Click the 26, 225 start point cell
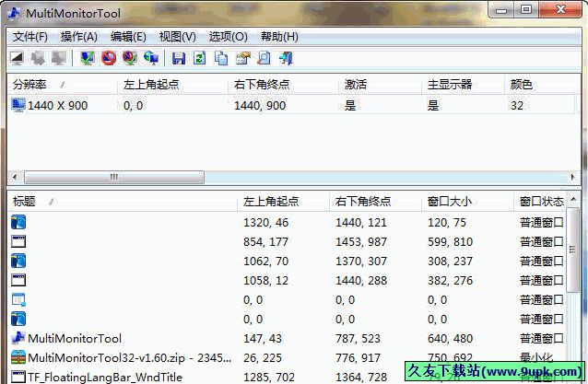 point(263,358)
